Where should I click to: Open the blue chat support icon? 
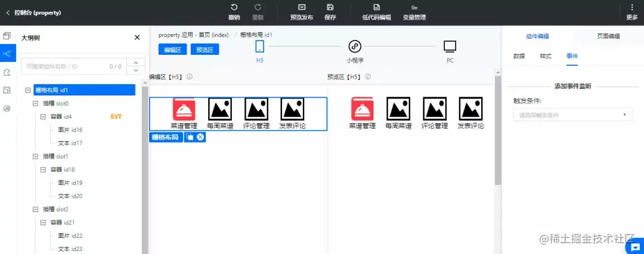[636, 247]
